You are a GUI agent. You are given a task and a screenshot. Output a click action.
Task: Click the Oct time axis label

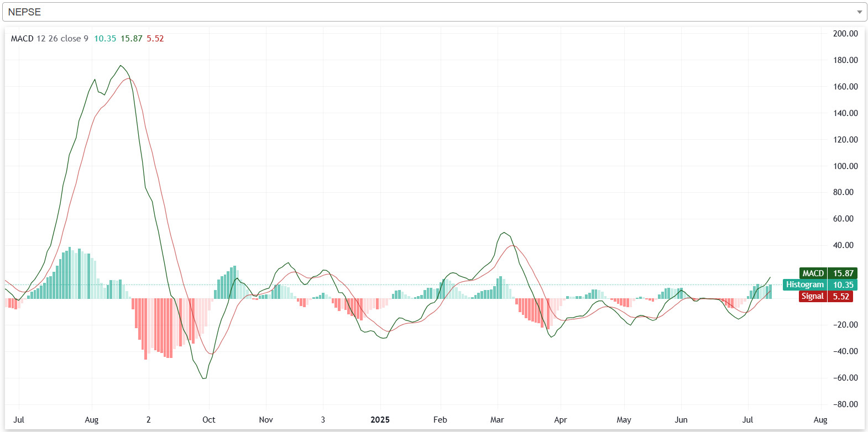point(209,420)
